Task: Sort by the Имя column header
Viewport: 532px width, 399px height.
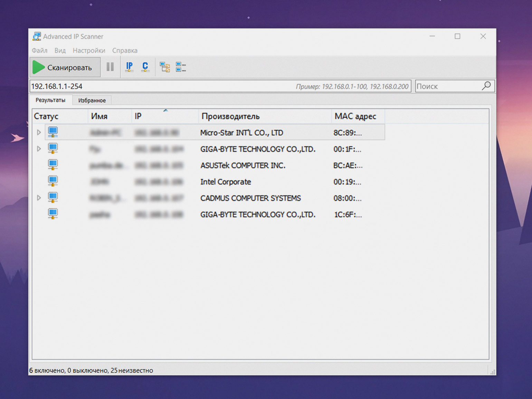Action: 110,116
